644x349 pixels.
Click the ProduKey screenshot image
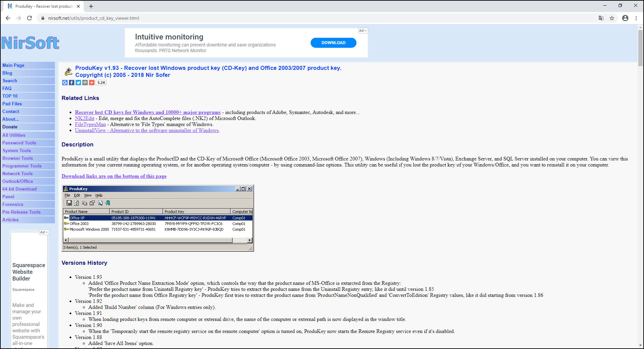158,218
